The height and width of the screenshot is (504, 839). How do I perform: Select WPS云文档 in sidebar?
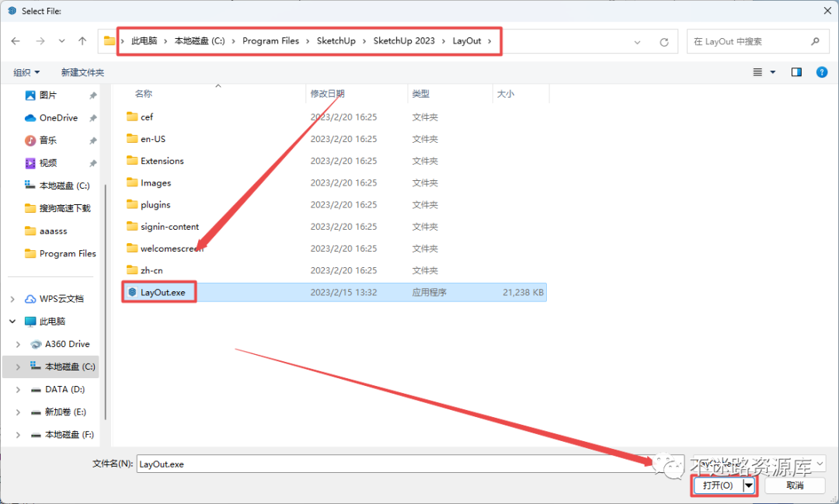(x=61, y=299)
